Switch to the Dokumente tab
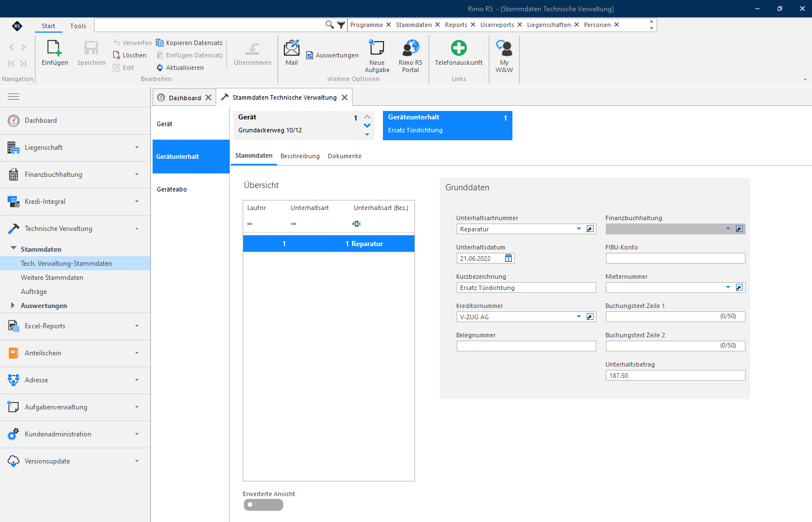Screen dimensions: 812x522 (345, 156)
